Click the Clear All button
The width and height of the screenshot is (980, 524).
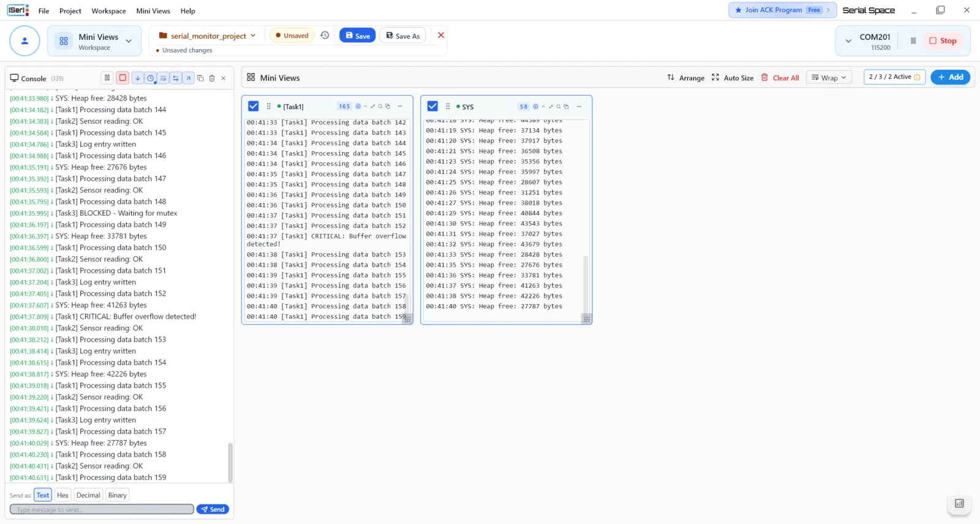780,78
